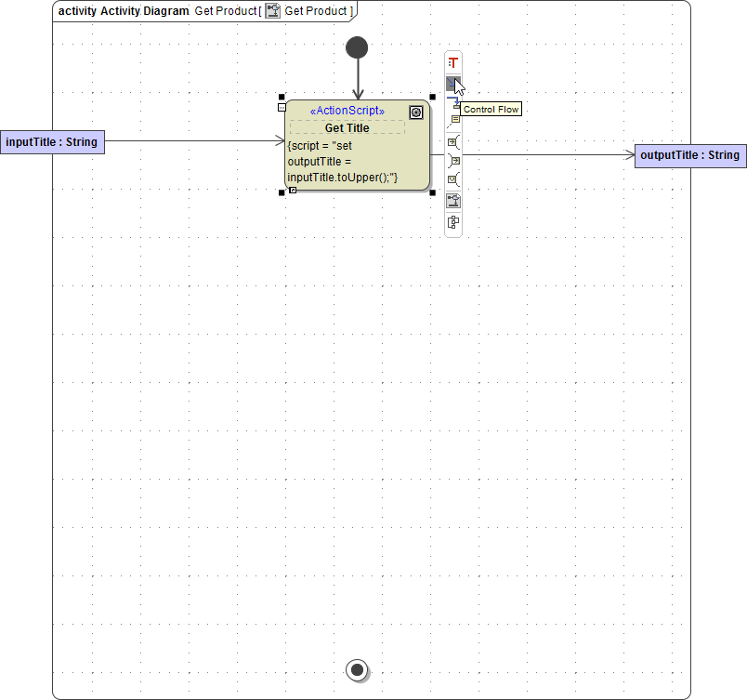This screenshot has width=747, height=700.
Task: Click the Get Title action name to edit
Action: click(x=347, y=127)
